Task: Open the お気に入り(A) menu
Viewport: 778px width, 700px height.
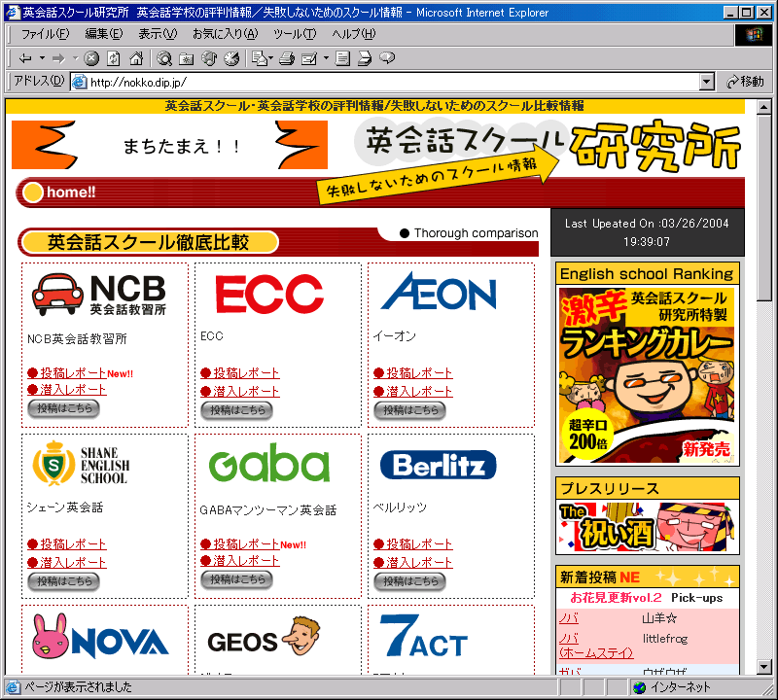Action: (x=226, y=34)
